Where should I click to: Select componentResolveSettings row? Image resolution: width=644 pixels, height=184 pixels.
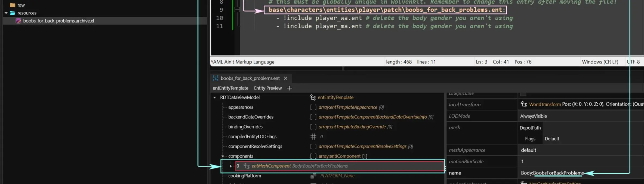(328, 146)
